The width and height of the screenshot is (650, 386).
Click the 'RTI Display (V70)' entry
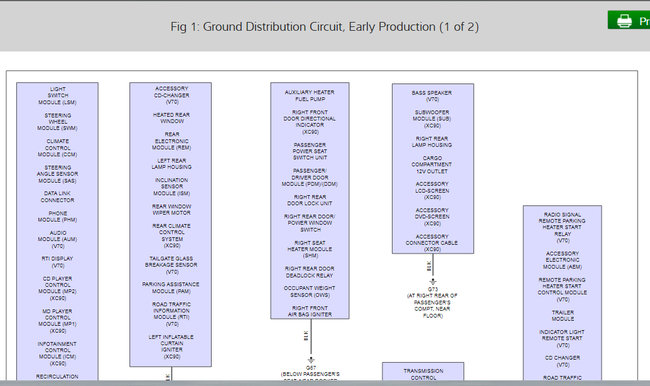pyautogui.click(x=57, y=262)
